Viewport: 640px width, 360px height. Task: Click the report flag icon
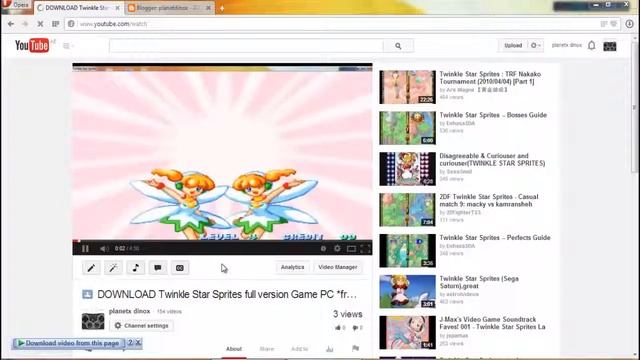[356, 348]
